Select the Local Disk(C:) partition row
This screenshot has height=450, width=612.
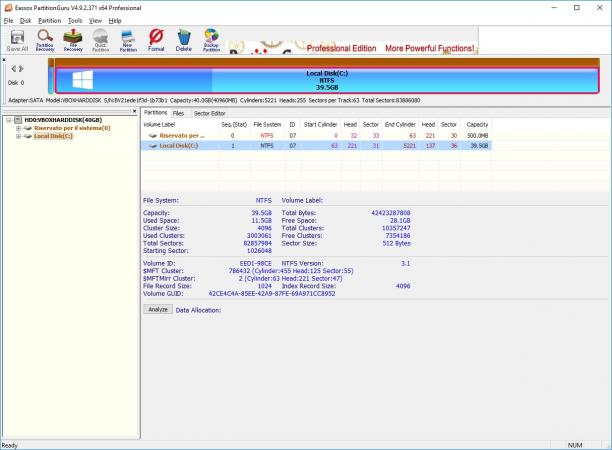pyautogui.click(x=316, y=146)
